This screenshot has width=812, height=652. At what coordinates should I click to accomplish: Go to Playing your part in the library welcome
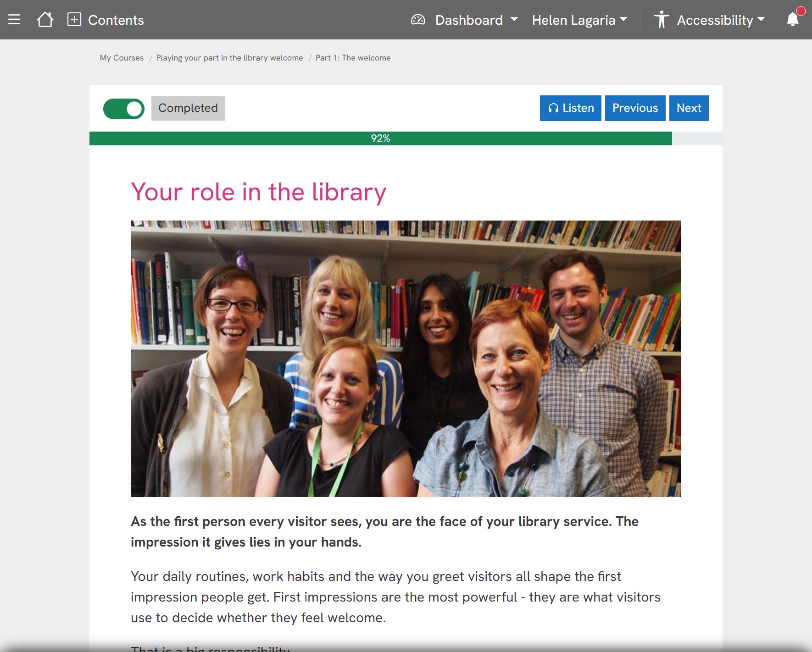click(x=229, y=58)
